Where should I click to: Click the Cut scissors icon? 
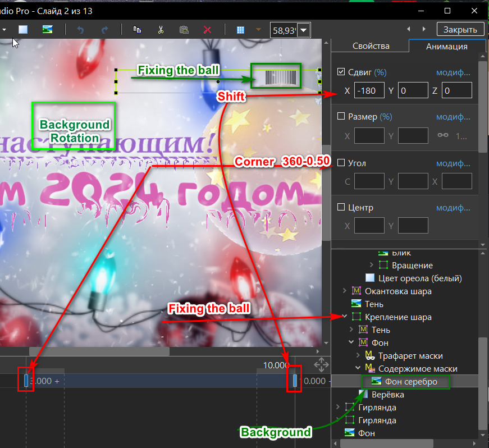(161, 30)
